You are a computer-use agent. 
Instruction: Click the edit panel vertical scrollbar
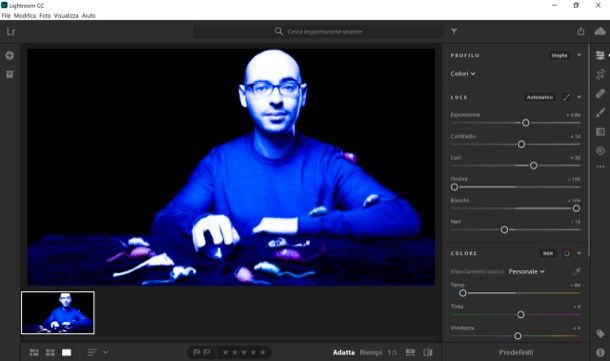tap(589, 151)
